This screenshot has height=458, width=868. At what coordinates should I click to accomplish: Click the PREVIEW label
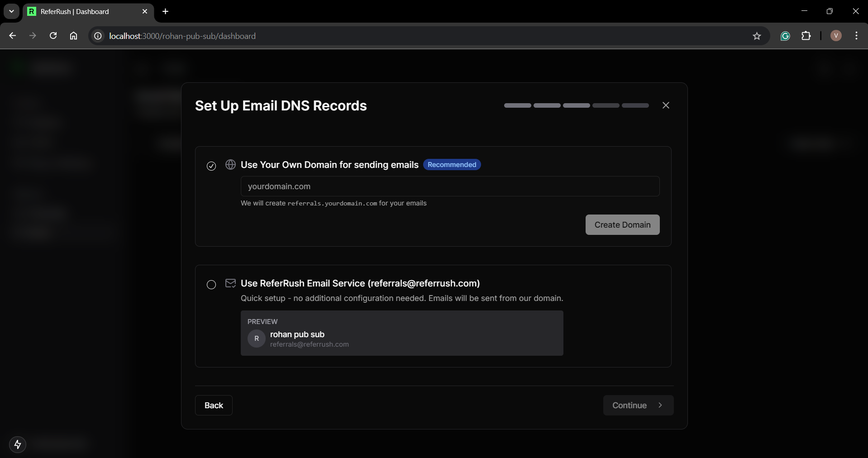pyautogui.click(x=262, y=322)
